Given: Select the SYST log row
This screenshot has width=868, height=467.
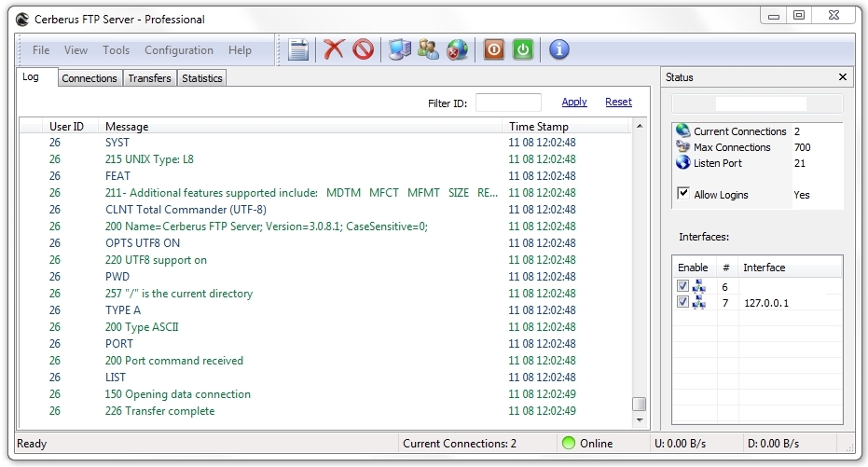Looking at the screenshot, I should click(x=325, y=143).
